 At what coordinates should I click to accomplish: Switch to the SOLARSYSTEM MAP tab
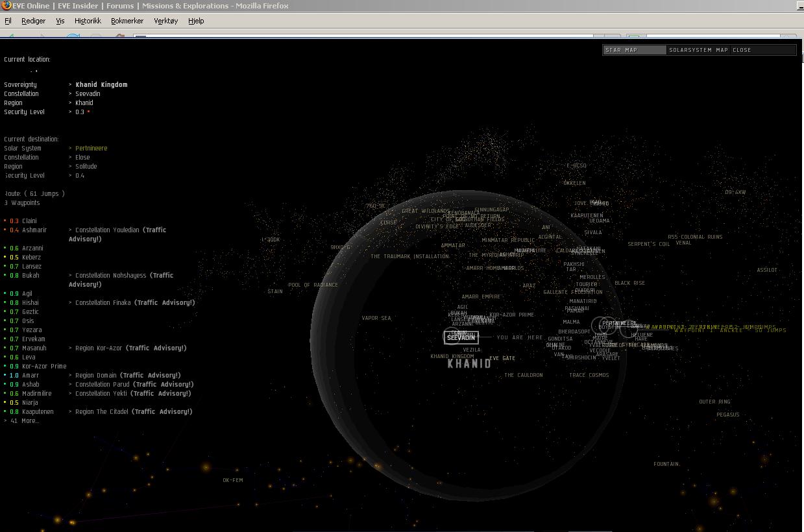tap(698, 50)
